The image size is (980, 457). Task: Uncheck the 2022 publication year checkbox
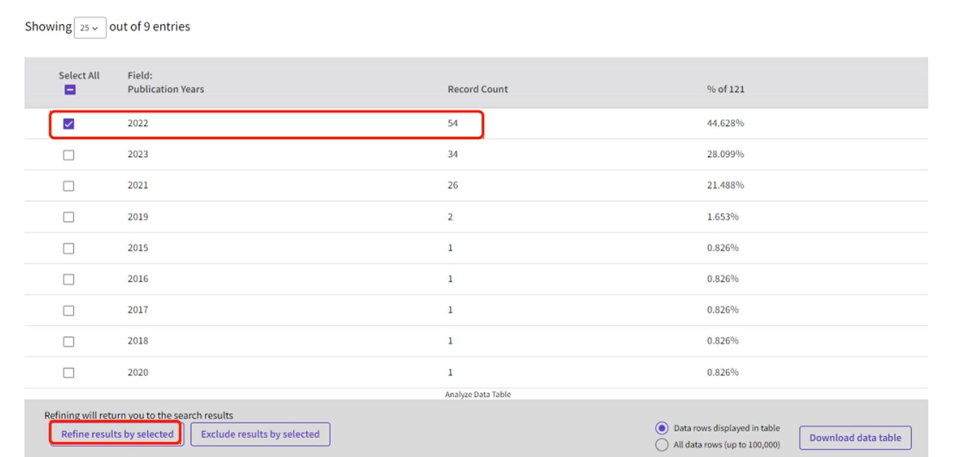[69, 124]
